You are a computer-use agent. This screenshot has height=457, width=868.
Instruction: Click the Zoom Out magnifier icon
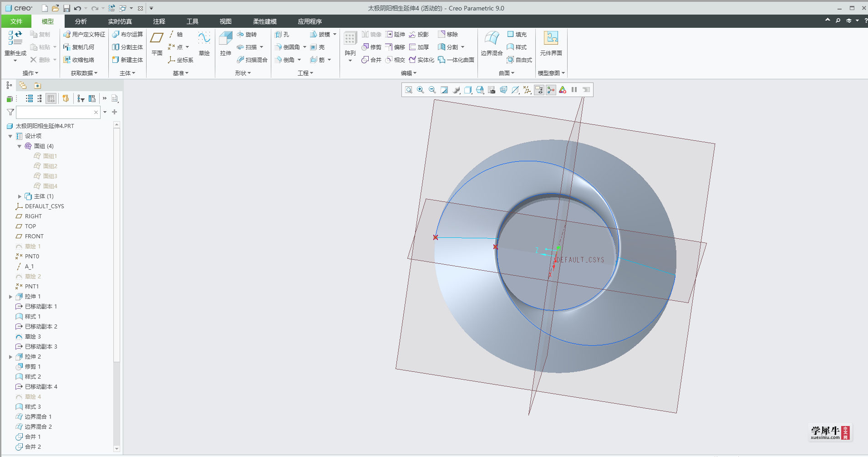[x=432, y=90]
